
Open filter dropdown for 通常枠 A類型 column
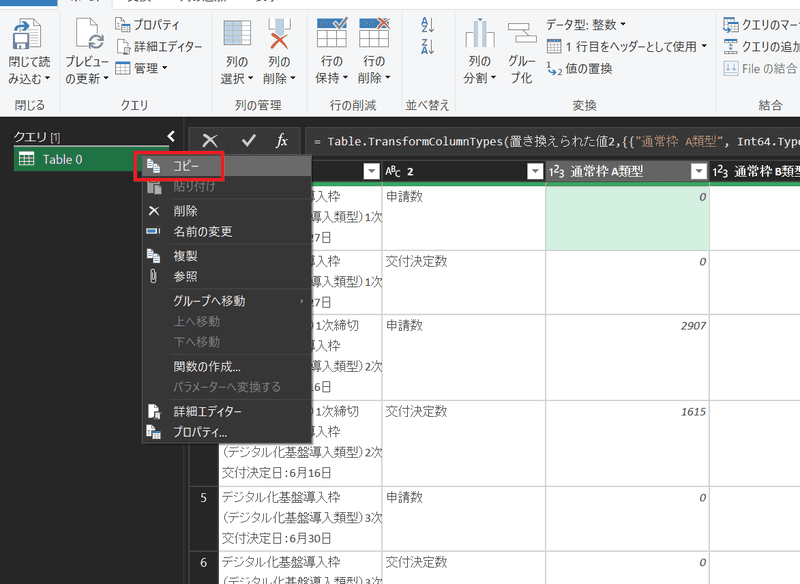pyautogui.click(x=698, y=172)
